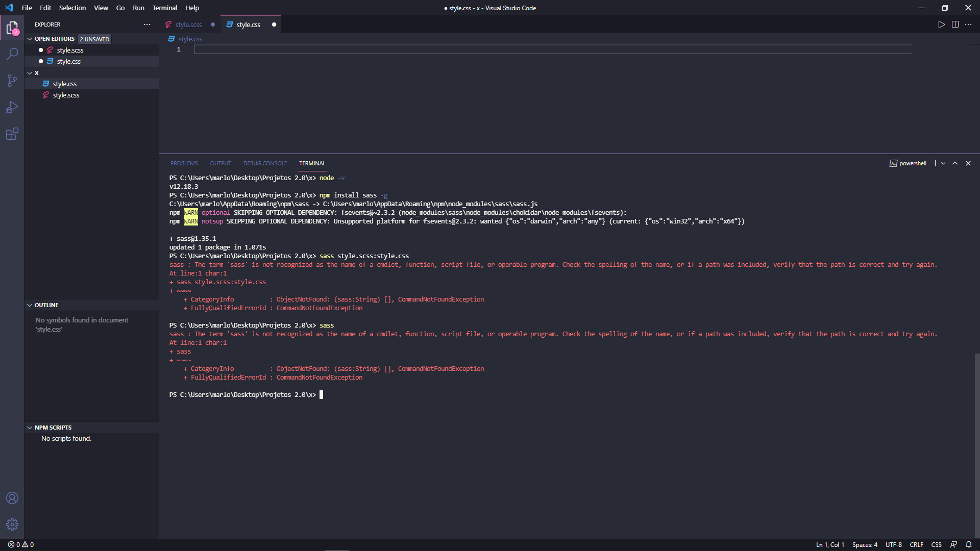Change indentation via Spaces: 4

click(865, 544)
